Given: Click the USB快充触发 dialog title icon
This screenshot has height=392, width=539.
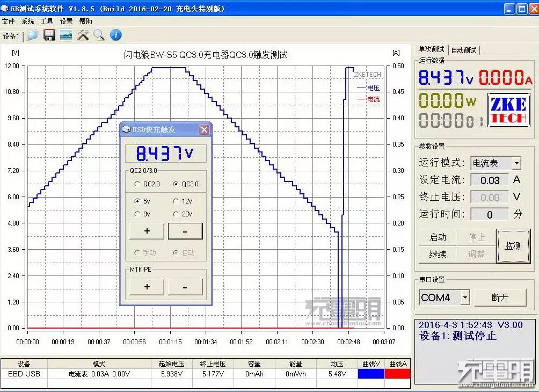Looking at the screenshot, I should point(127,129).
